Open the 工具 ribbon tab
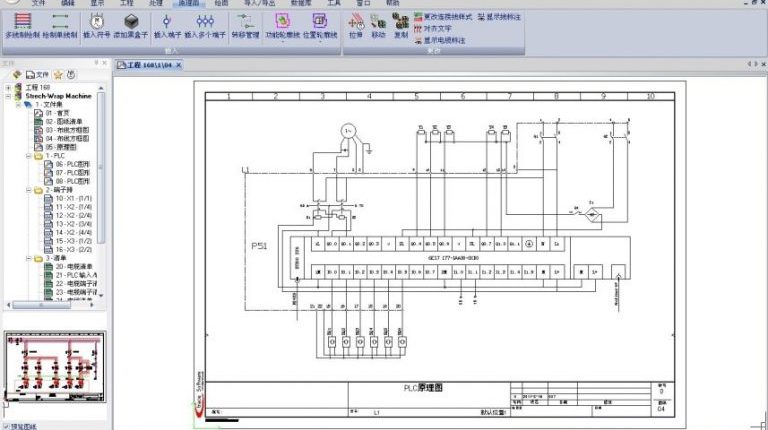Viewport: 768px width, 430px height. click(x=334, y=3)
